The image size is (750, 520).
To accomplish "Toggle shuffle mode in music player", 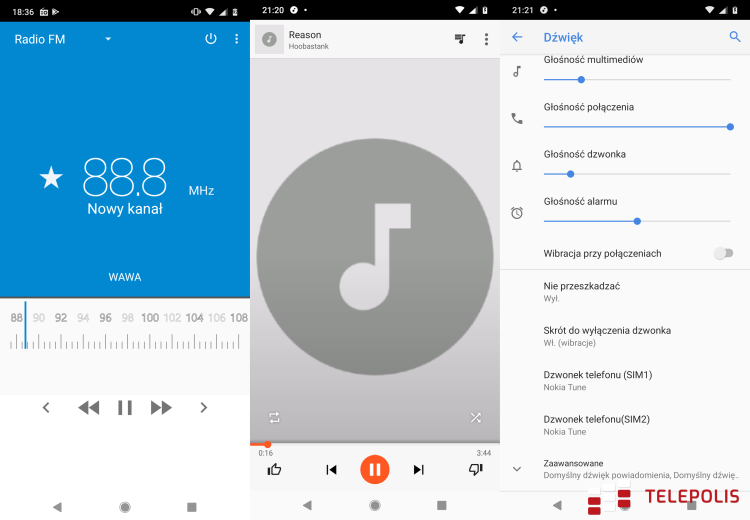I will [x=475, y=418].
